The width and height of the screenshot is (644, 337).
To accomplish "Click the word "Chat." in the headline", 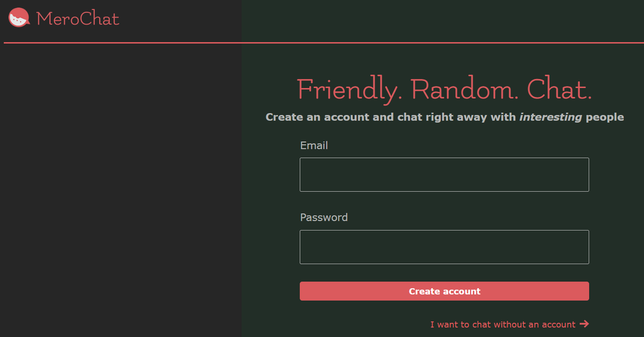I will point(559,89).
